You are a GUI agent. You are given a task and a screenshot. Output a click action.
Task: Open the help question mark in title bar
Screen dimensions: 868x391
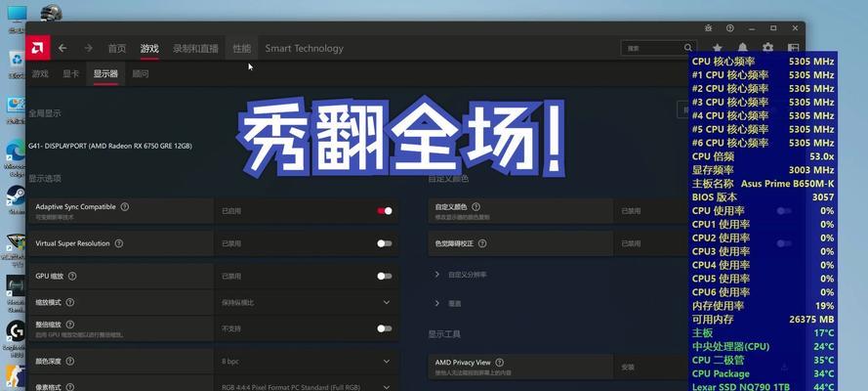coord(730,28)
